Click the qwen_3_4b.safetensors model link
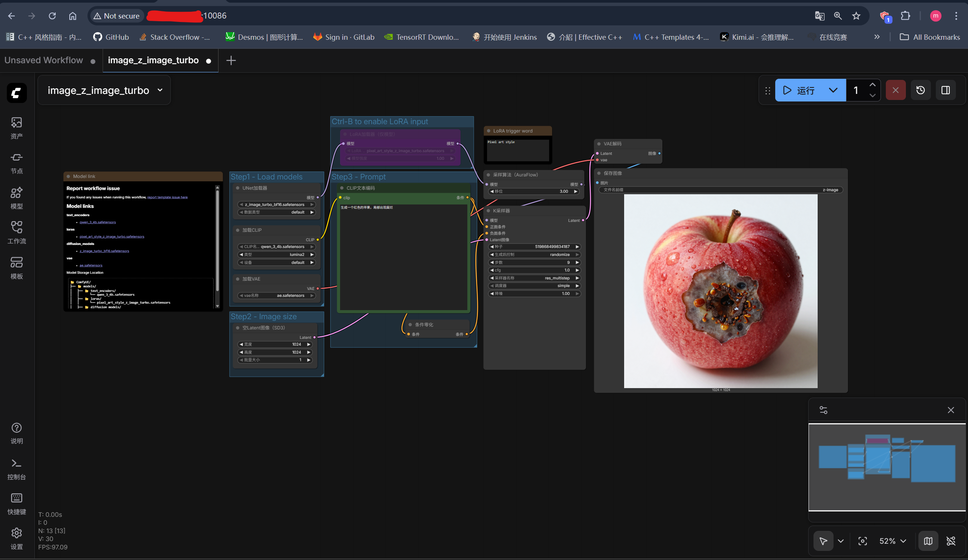Screen dimensions: 968x560 pos(98,222)
